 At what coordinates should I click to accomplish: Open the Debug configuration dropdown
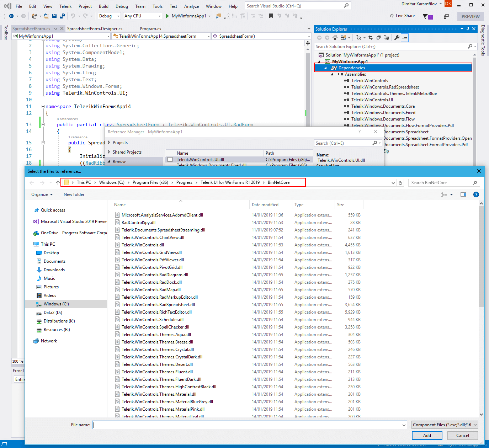coord(109,16)
